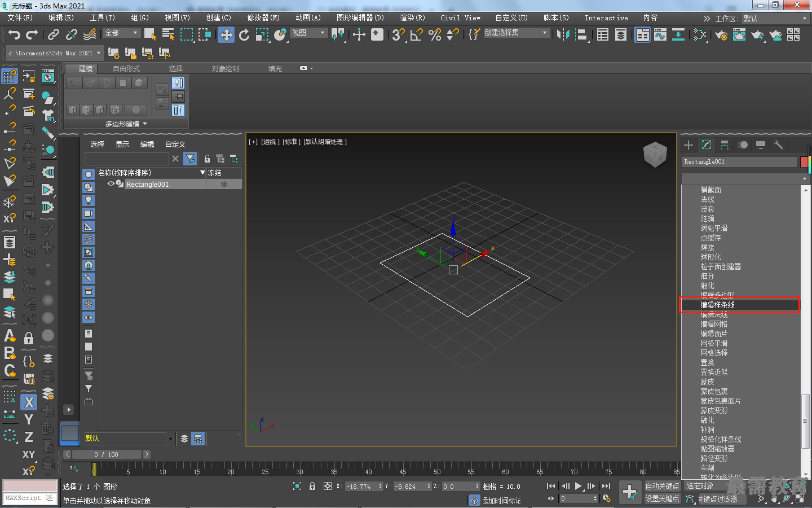The height and width of the screenshot is (508, 812).
Task: Clear the Scene Explorer search field
Action: [175, 159]
